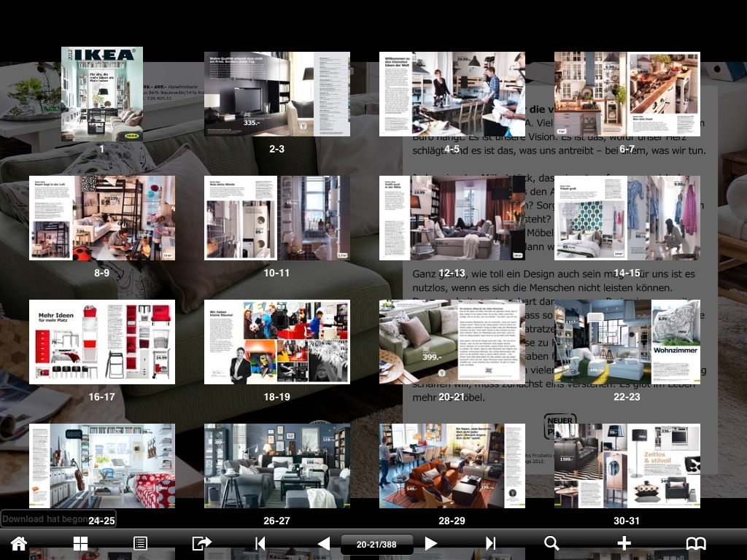The image size is (747, 560).
Task: Tap the Home icon in bottom toolbar
Action: click(x=18, y=543)
